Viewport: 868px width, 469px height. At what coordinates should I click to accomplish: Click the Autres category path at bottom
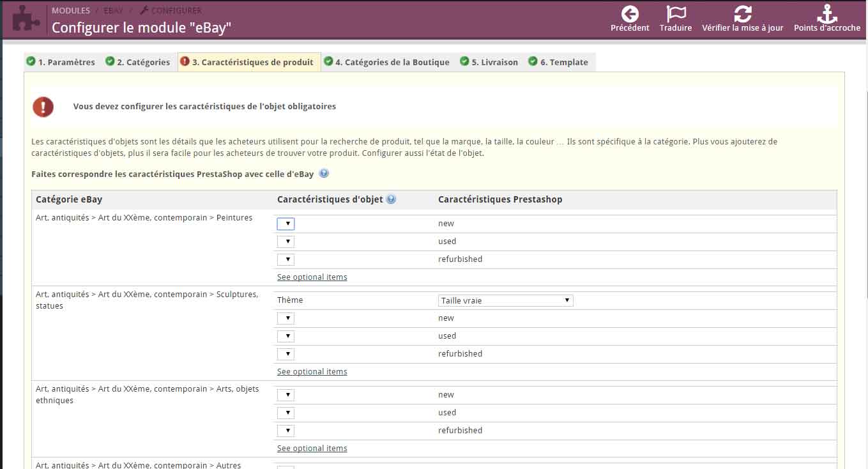(x=139, y=465)
